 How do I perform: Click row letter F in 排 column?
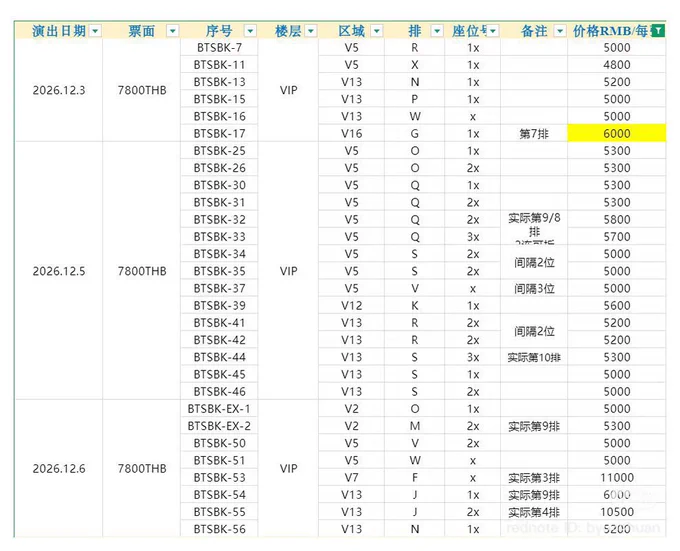415,477
